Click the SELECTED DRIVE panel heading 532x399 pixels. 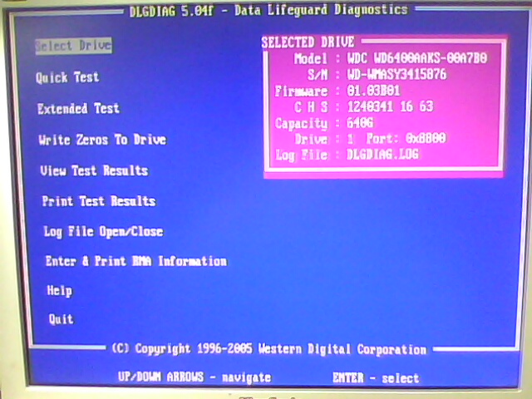pos(308,42)
